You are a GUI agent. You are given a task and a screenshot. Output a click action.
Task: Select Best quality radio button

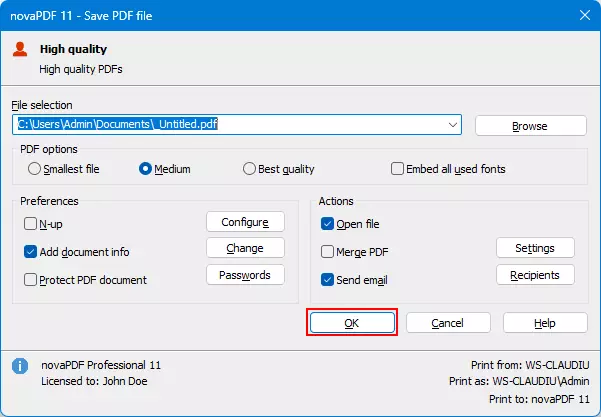[250, 169]
